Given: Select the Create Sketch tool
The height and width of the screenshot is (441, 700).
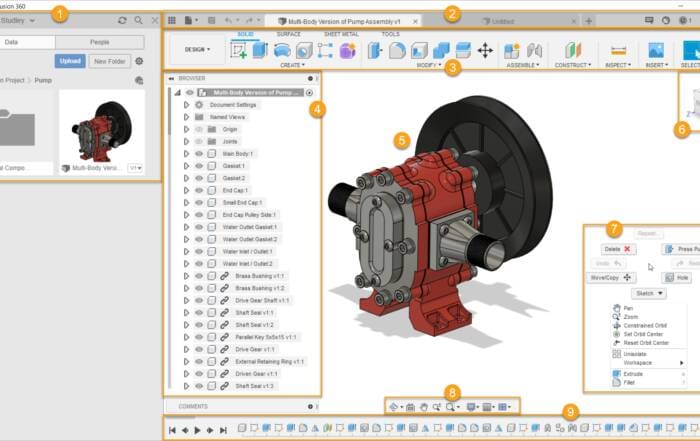Looking at the screenshot, I should 238,50.
